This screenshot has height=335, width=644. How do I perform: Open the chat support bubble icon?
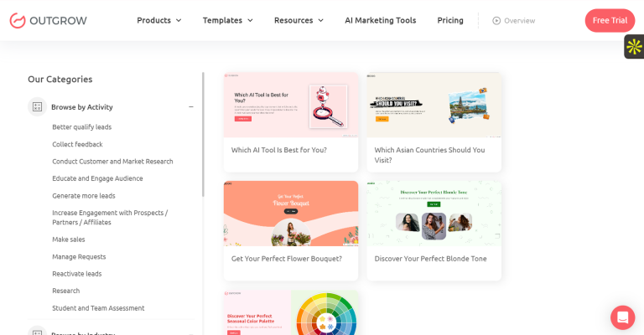(x=622, y=317)
